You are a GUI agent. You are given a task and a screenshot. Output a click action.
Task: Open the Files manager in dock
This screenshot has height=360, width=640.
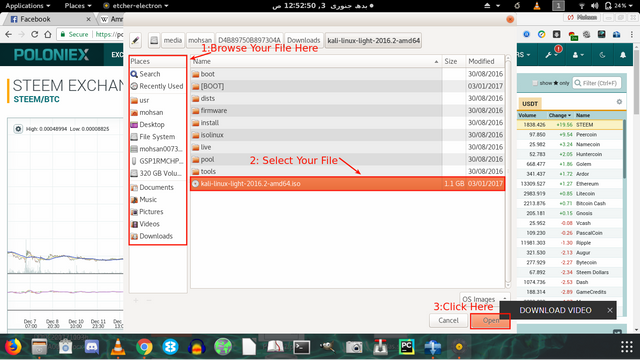pyautogui.click(x=39, y=347)
